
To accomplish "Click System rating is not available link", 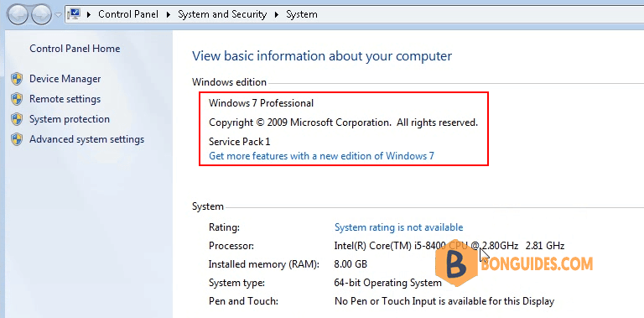I will (x=399, y=227).
